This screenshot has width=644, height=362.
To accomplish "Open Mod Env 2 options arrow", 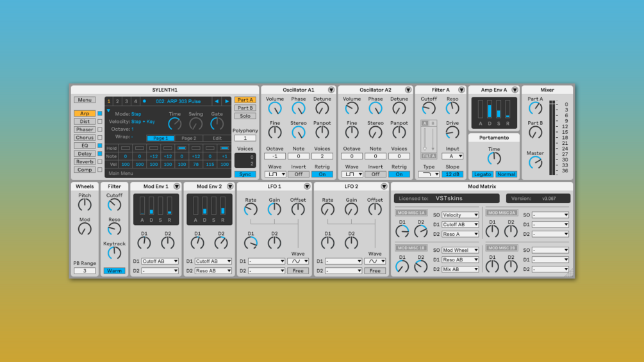I will (x=230, y=186).
